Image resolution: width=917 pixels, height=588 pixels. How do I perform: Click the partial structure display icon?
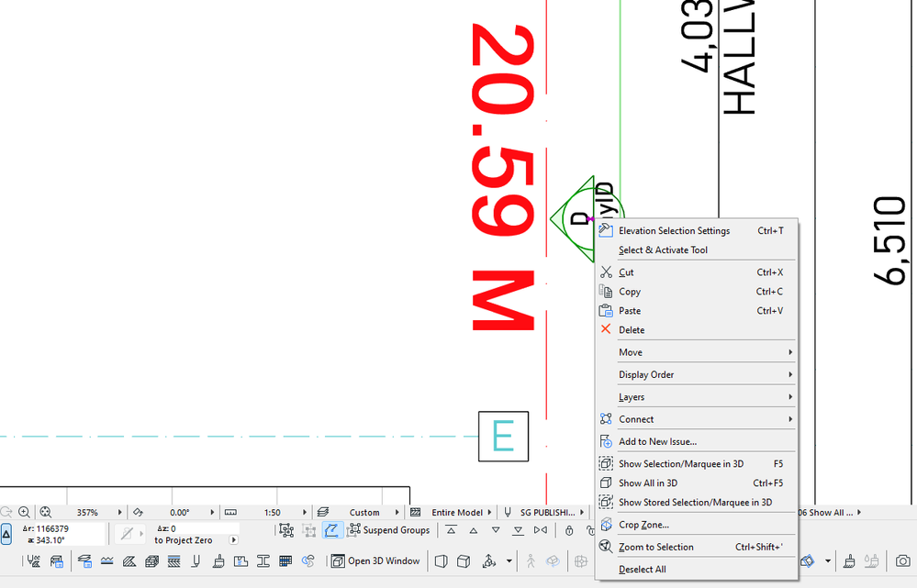coord(415,513)
